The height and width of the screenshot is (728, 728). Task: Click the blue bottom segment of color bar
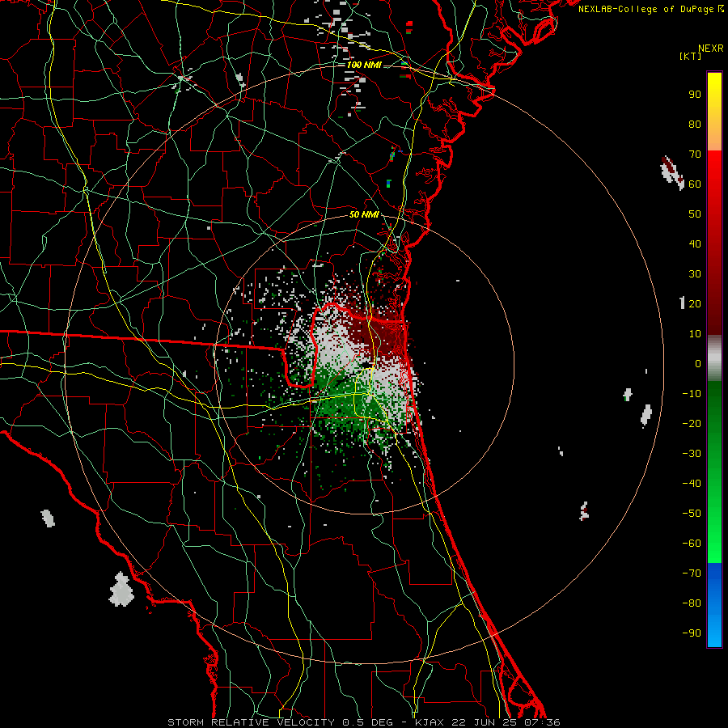714,605
